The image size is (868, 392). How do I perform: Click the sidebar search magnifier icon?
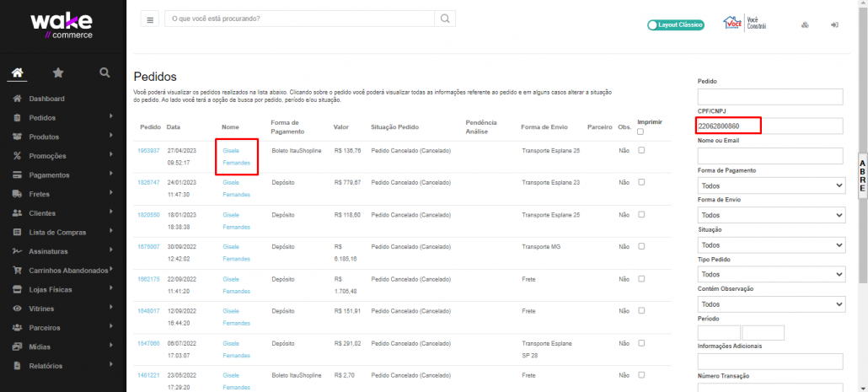(104, 72)
